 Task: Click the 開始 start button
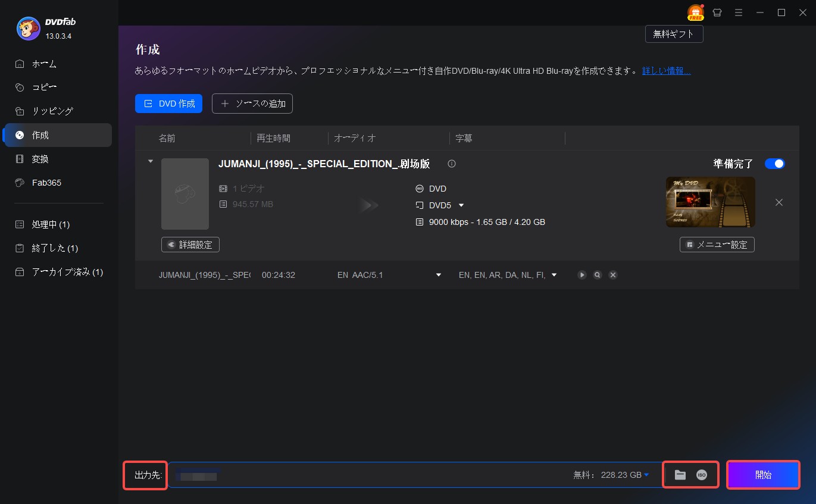pyautogui.click(x=763, y=475)
